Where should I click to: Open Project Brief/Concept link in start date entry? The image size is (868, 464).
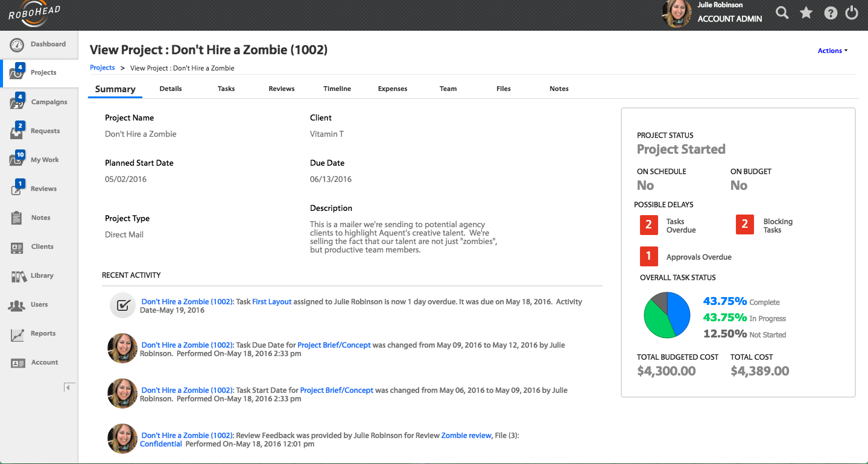337,390
